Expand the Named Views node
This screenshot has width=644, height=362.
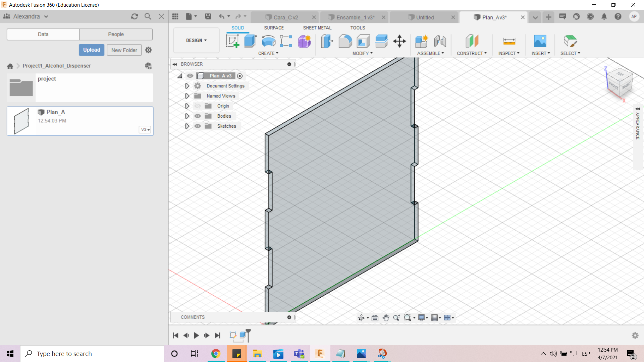point(187,96)
